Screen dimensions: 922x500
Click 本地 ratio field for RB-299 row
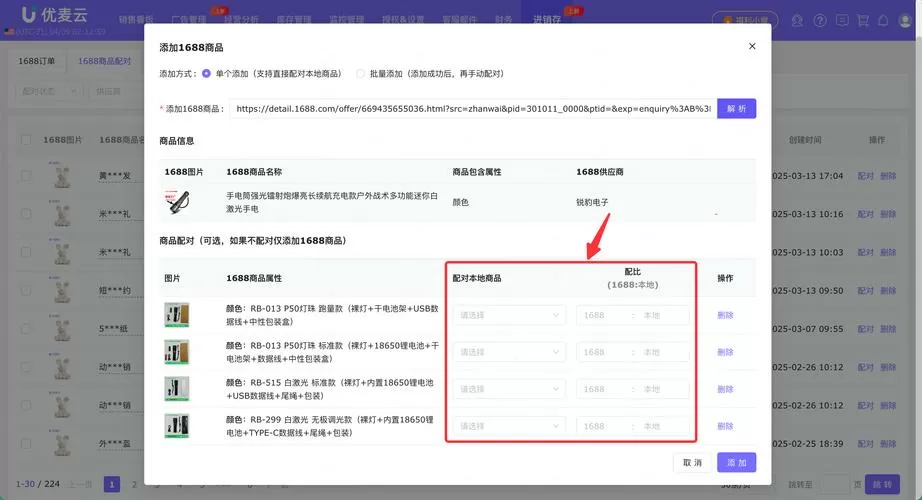pos(662,426)
